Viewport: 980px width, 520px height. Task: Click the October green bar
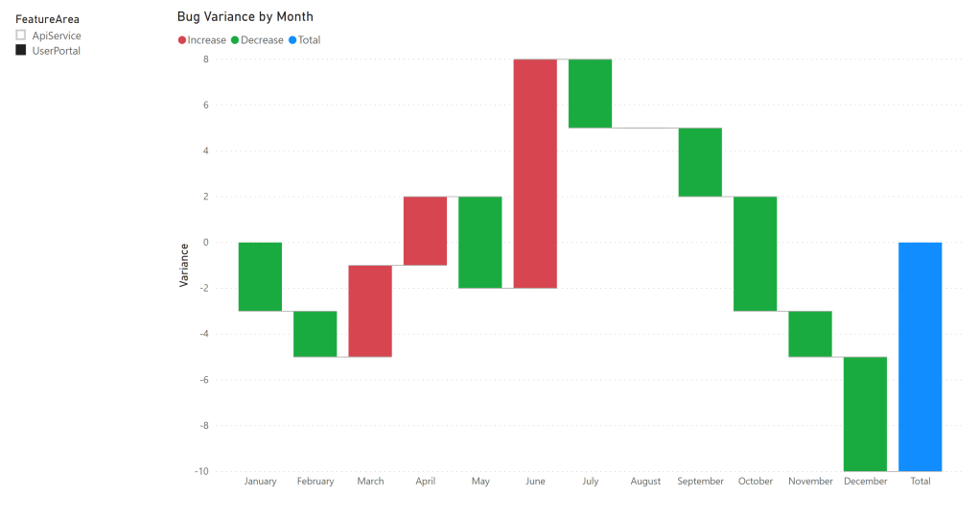[x=755, y=253]
